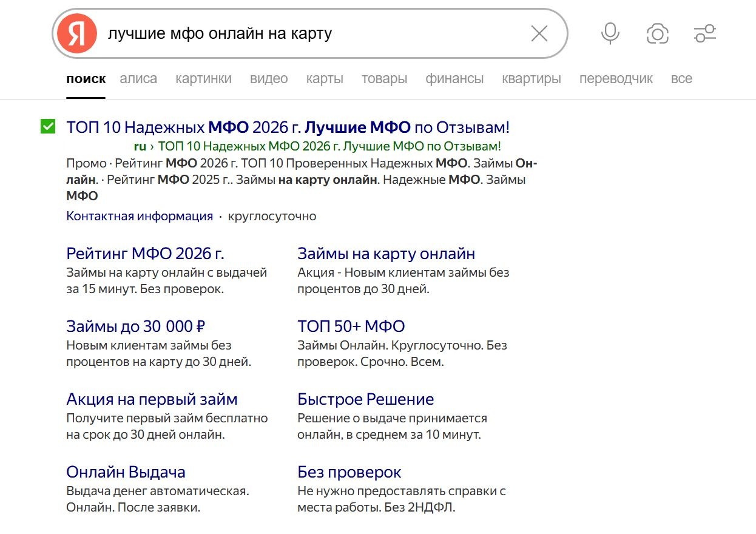Switch to the алиса tab
The width and height of the screenshot is (756, 534).
click(x=138, y=79)
